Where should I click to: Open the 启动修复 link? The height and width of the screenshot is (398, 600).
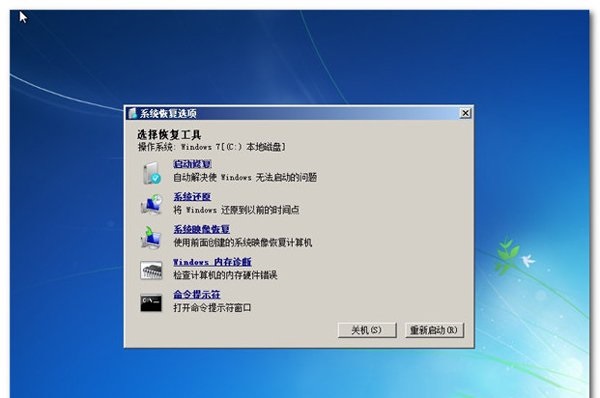click(192, 164)
